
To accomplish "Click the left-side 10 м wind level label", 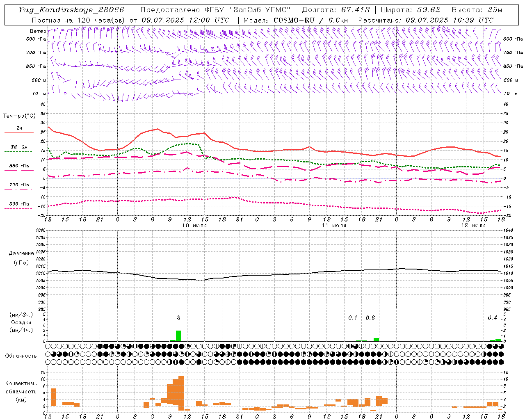I will [x=39, y=94].
